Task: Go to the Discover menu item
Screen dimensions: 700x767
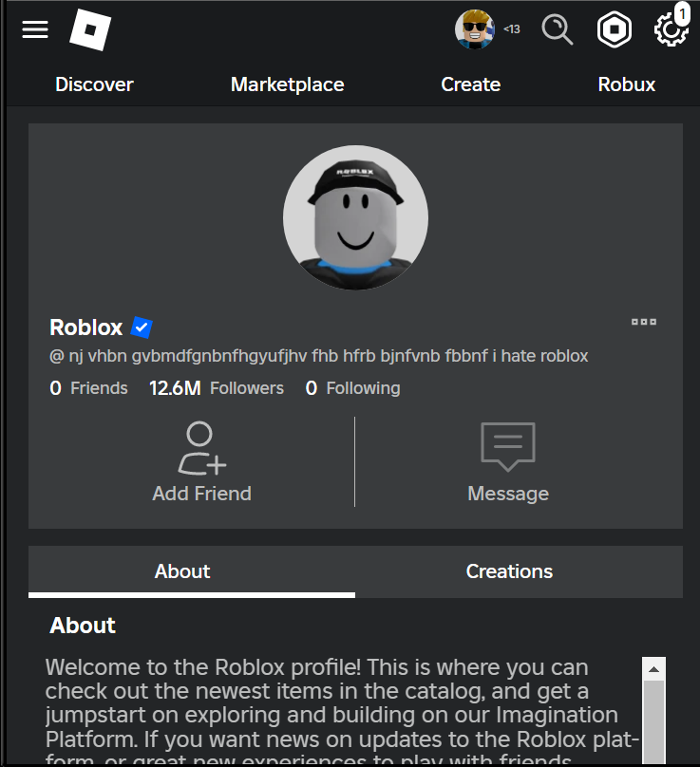Action: 94,84
